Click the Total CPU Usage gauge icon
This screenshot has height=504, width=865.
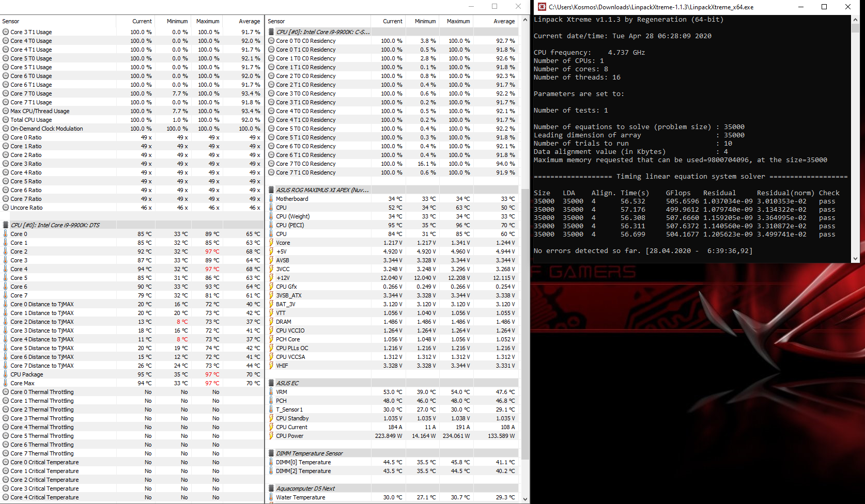6,120
